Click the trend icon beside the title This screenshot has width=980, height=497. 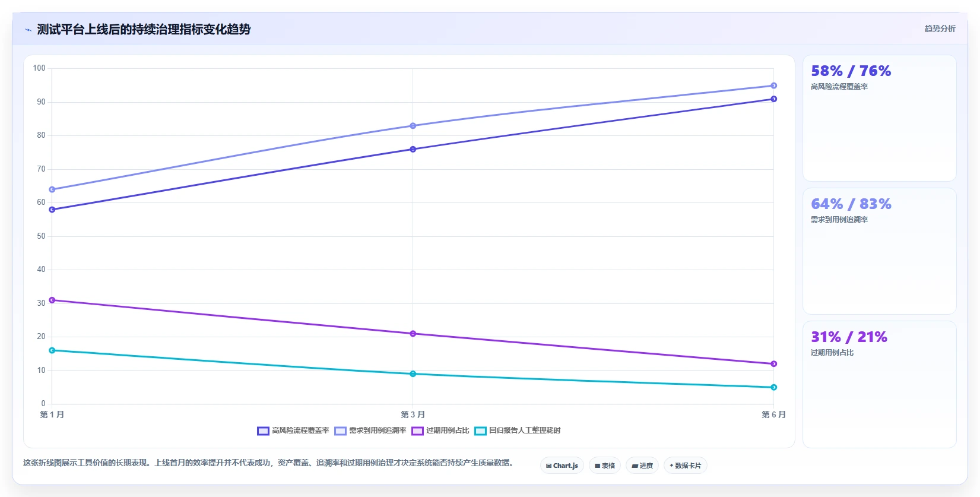click(x=28, y=30)
